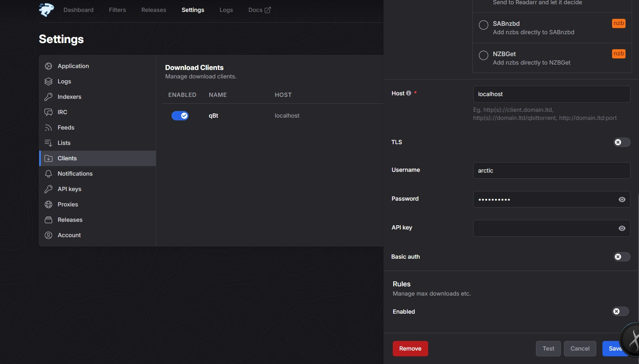Go to Indexers settings section

(98, 97)
